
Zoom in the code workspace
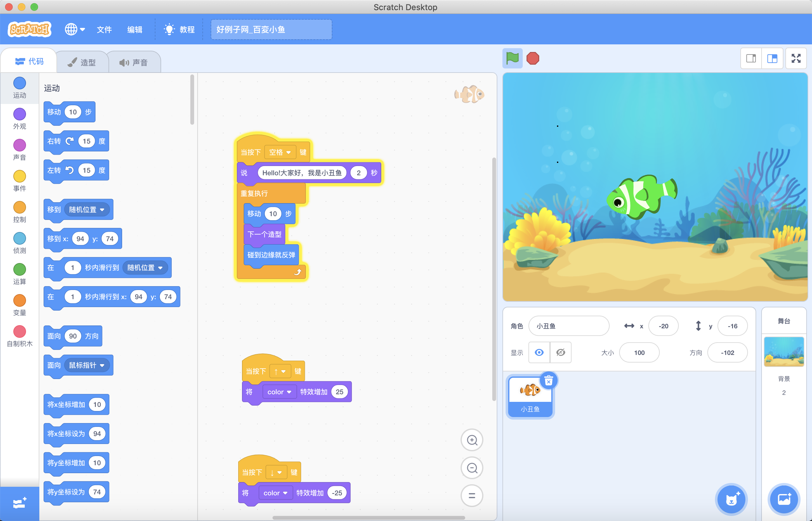coord(472,440)
